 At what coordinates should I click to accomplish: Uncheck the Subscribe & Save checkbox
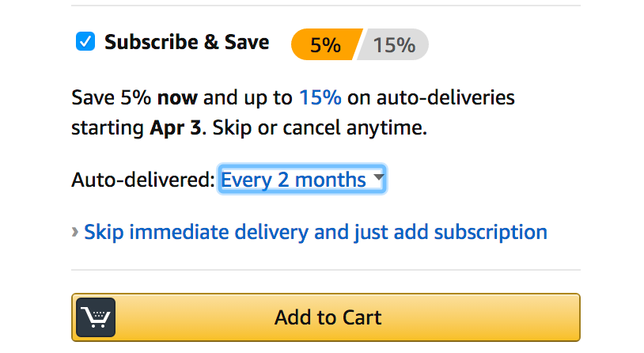pos(85,41)
